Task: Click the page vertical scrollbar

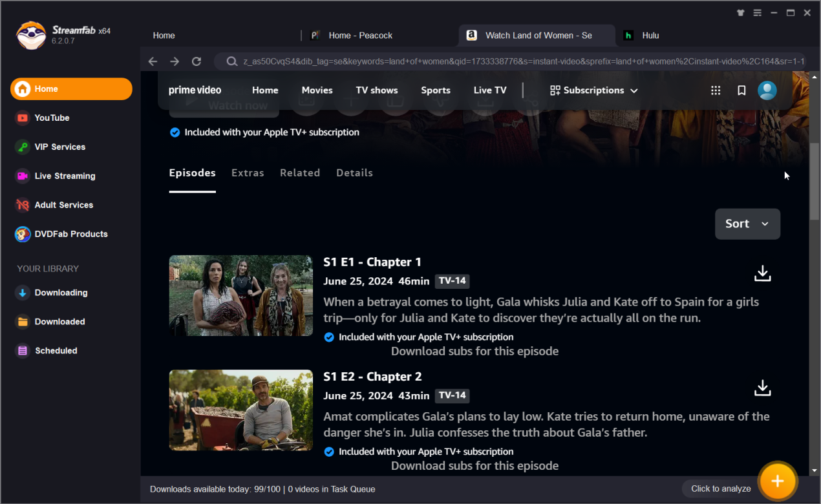Action: pyautogui.click(x=815, y=181)
